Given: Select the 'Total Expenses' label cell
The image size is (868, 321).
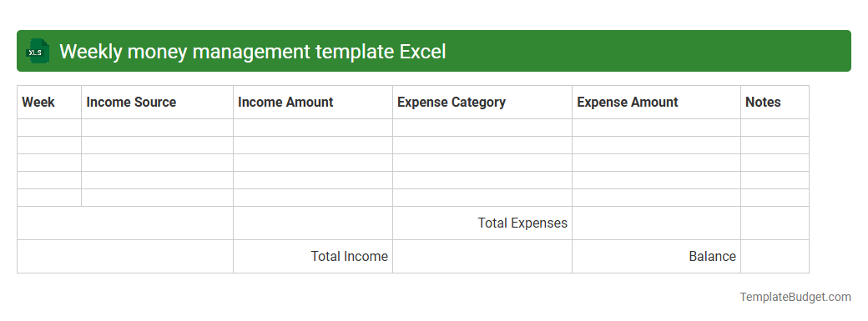Looking at the screenshot, I should pyautogui.click(x=482, y=223).
